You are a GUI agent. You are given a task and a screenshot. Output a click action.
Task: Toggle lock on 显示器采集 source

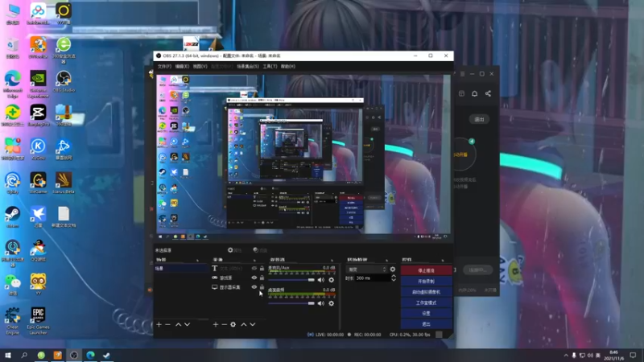[262, 287]
